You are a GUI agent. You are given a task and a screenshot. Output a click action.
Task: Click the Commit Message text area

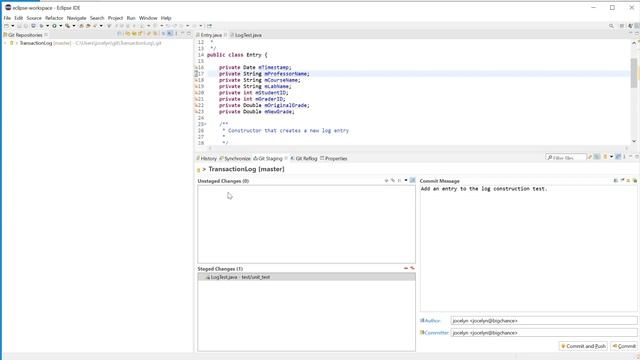(529, 248)
